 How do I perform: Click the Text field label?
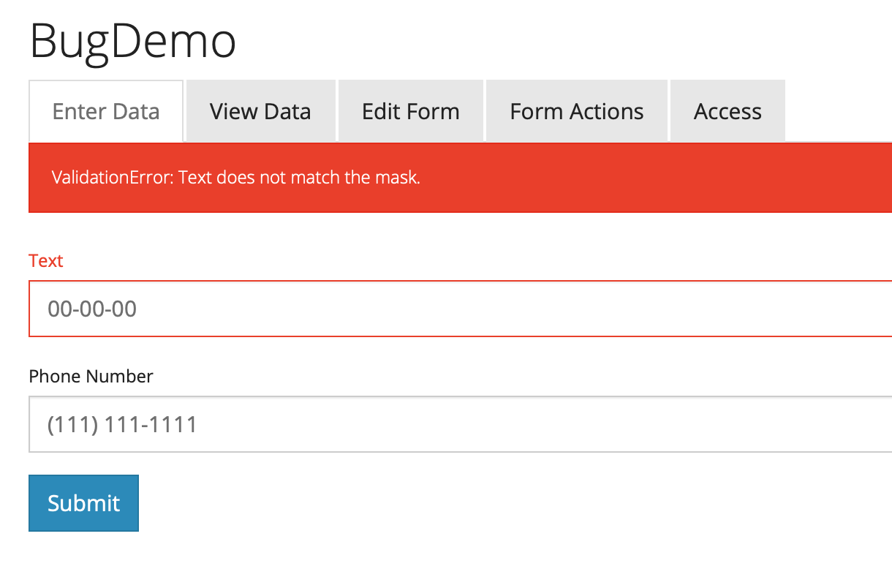point(45,260)
